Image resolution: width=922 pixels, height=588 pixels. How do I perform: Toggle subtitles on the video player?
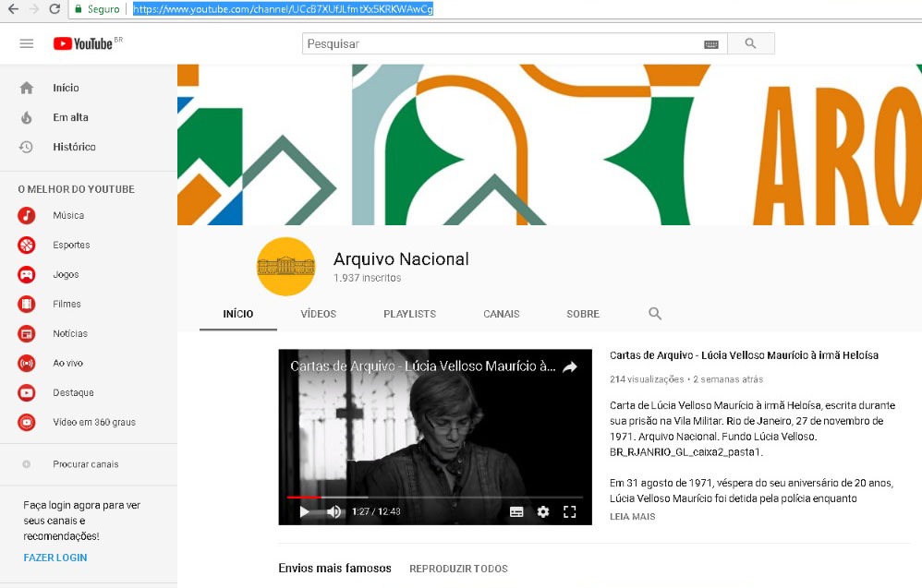point(516,511)
